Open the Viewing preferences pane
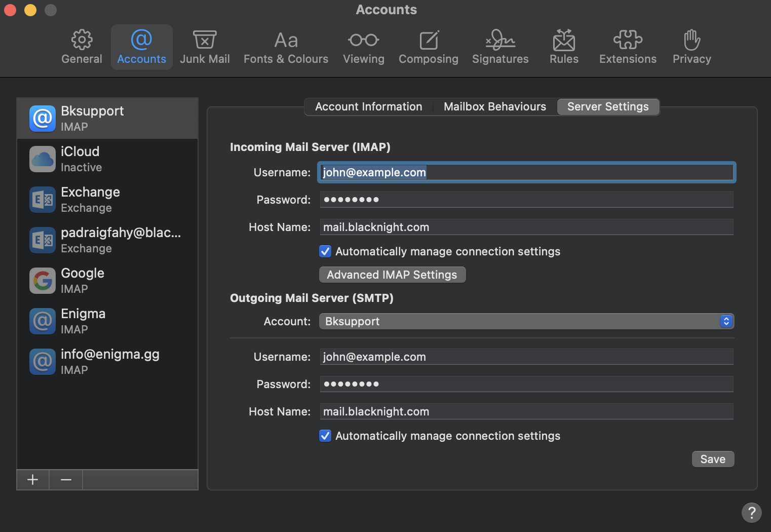Screen dimensions: 771x532 click(x=363, y=47)
